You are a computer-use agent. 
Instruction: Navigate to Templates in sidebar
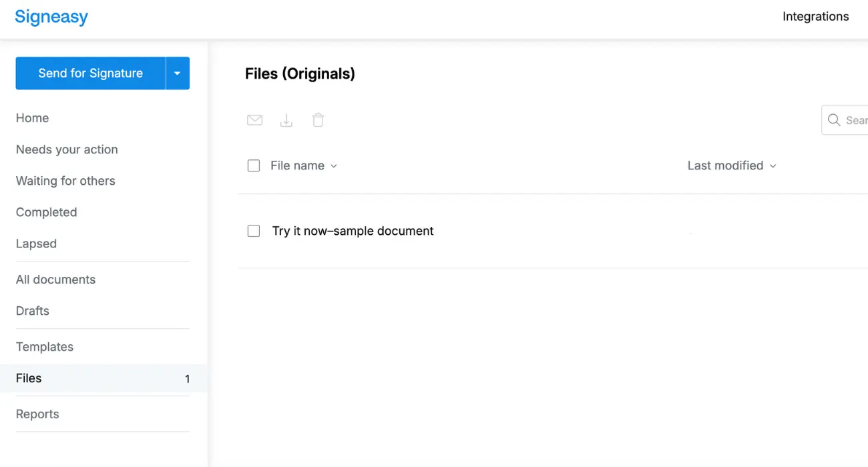(x=45, y=347)
